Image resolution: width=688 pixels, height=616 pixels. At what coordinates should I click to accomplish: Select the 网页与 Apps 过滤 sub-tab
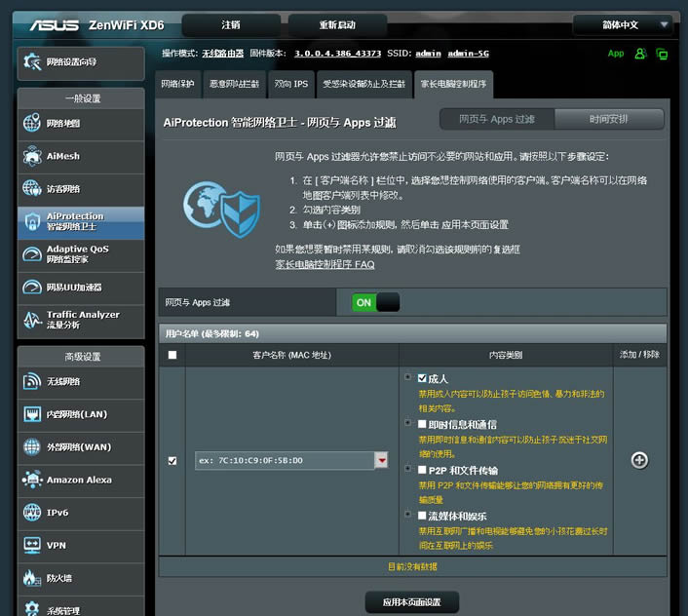tap(497, 119)
